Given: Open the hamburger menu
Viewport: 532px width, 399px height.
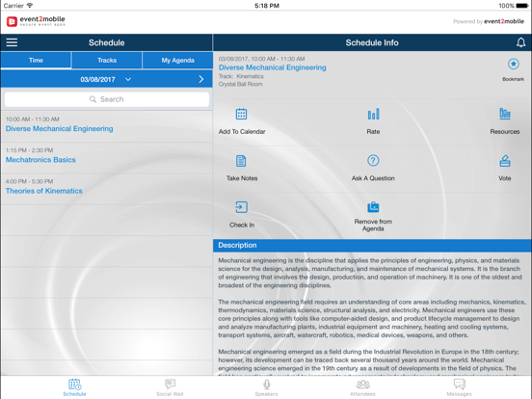Looking at the screenshot, I should [12, 42].
